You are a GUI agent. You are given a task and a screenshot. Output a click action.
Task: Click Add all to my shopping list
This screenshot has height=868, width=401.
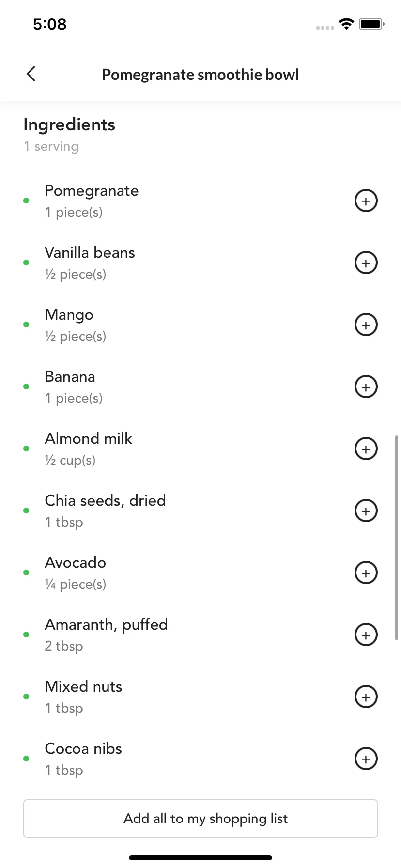point(200,819)
